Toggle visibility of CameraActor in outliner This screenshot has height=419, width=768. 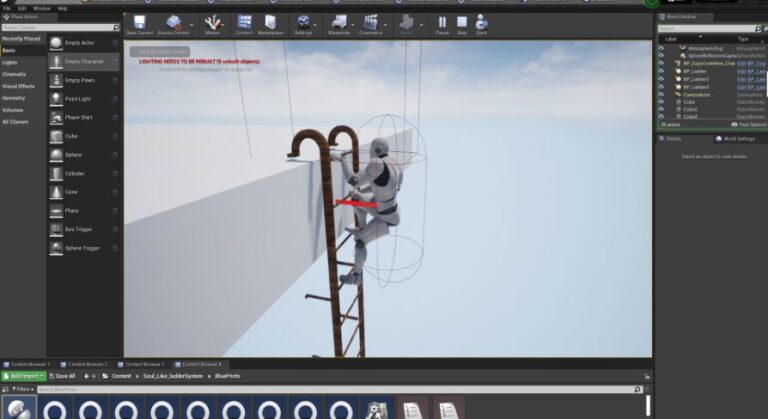pos(661,95)
